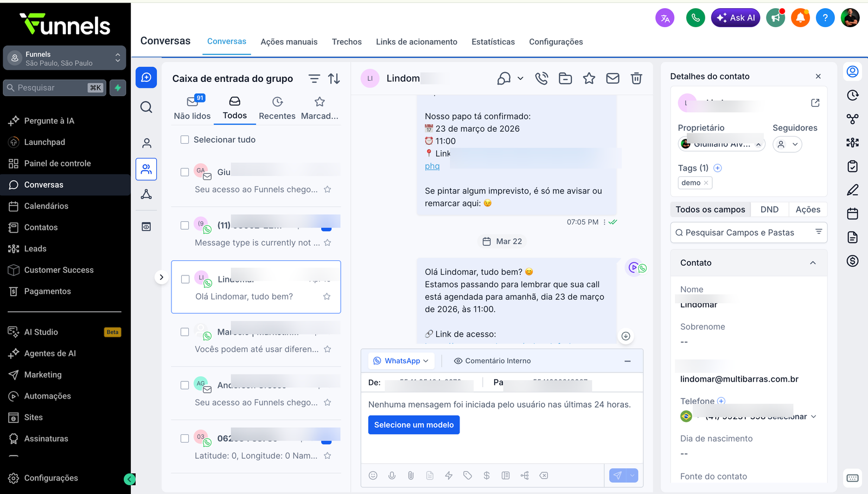Add a tag with the plus icon
Screen dimensions: 868x494
(x=718, y=168)
